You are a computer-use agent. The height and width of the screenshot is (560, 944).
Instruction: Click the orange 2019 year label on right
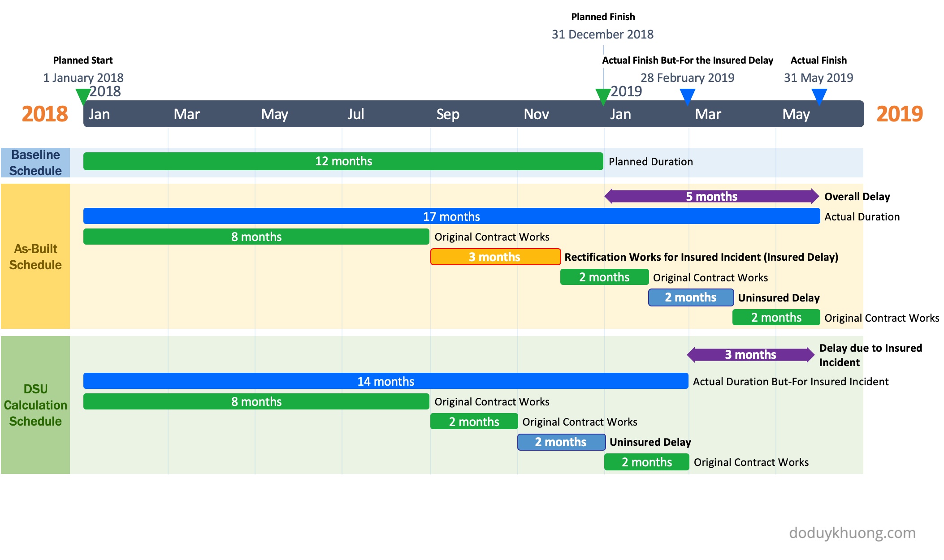pos(899,114)
